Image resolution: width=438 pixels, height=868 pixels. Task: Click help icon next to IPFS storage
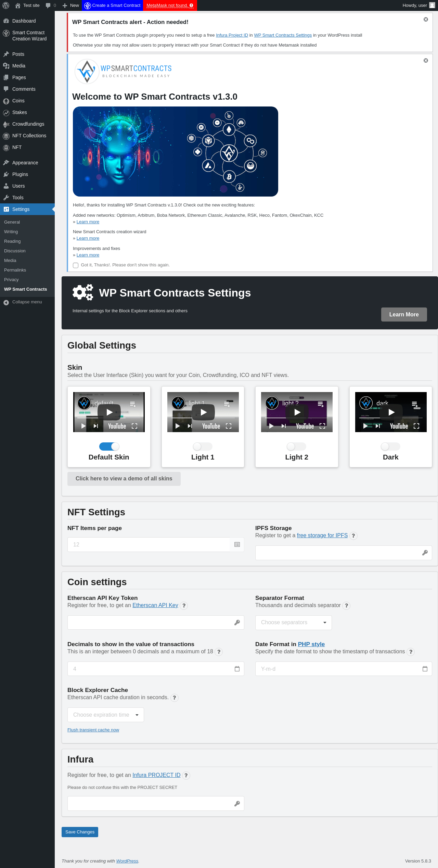[x=353, y=536]
